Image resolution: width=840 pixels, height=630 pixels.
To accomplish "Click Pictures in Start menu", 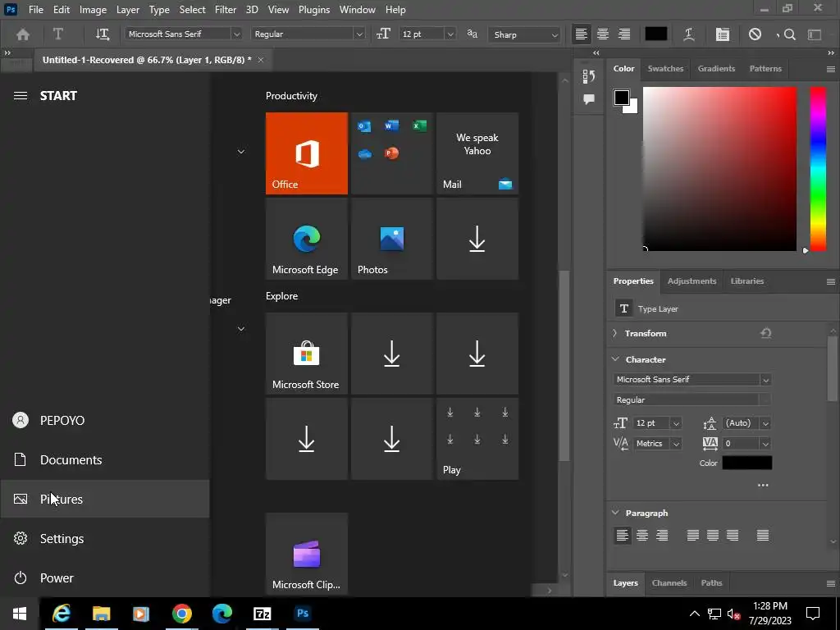I will pos(105,499).
